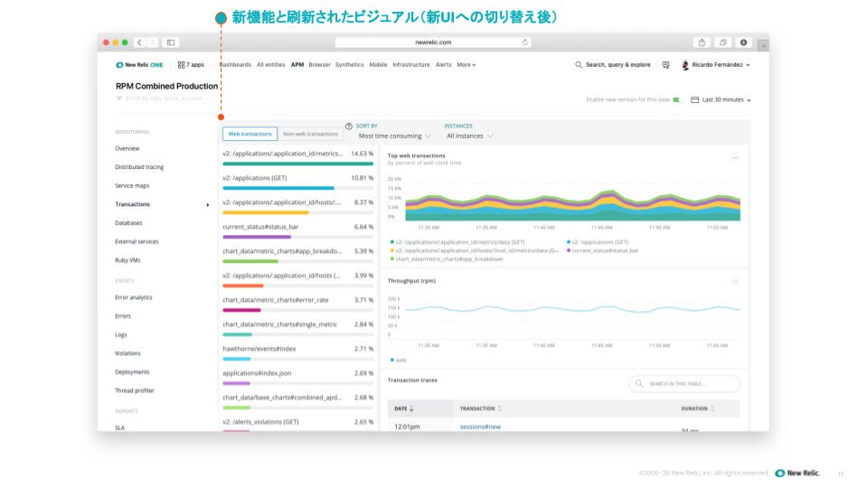Switch to Non-web transactions tab
868x488 pixels.
coord(310,134)
